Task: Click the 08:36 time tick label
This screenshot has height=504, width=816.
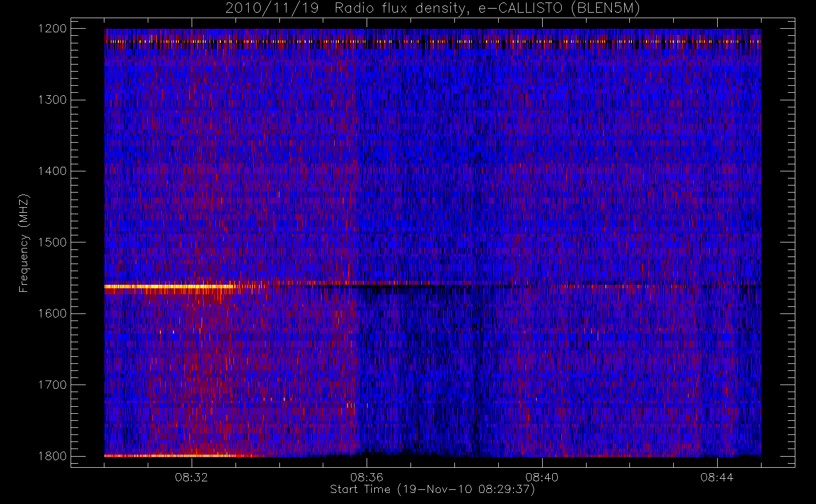Action: click(x=367, y=477)
